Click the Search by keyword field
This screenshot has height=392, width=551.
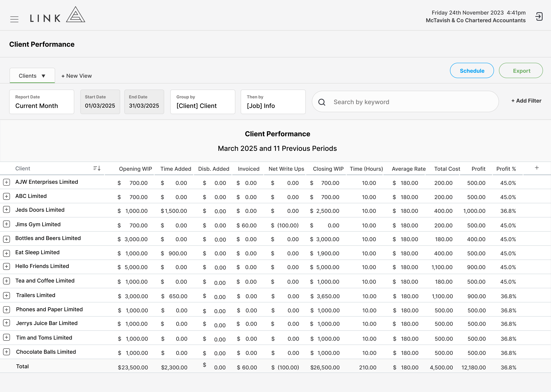click(x=405, y=102)
